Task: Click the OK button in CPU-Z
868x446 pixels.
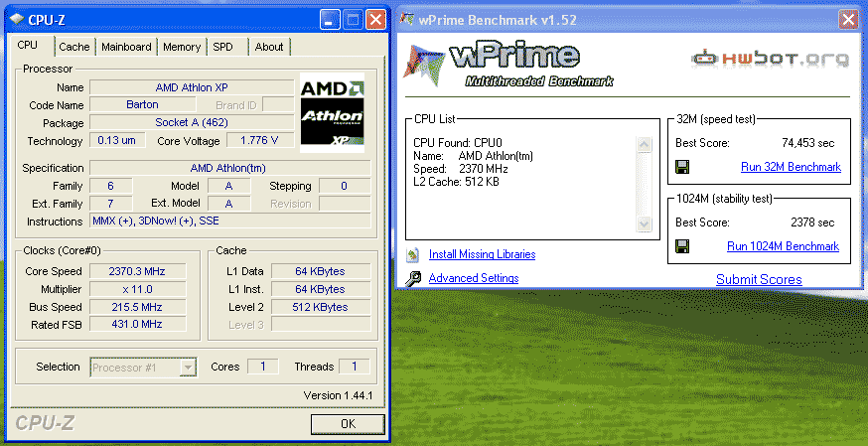Action: (348, 424)
